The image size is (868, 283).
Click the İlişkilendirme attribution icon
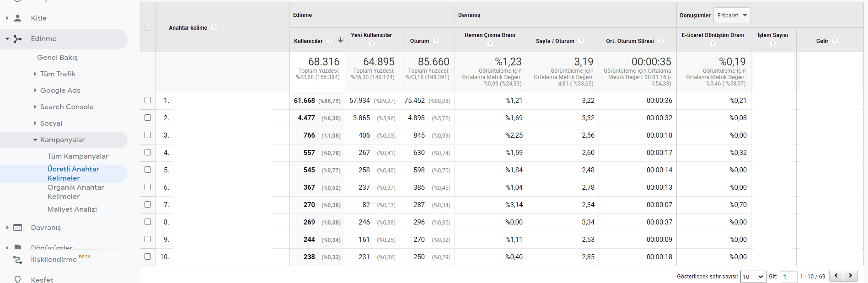pos(18,260)
